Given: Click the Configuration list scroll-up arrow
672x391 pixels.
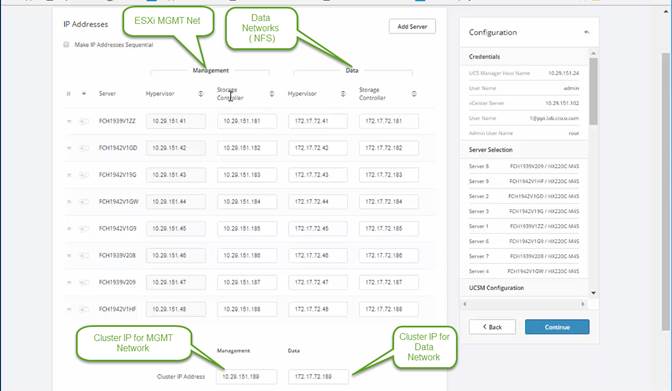Looking at the screenshot, I should coord(594,53).
